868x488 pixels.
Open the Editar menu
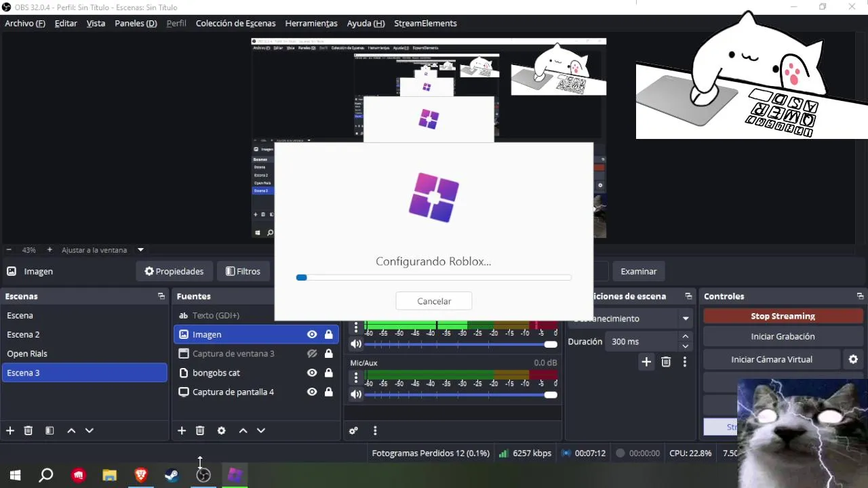click(x=66, y=23)
